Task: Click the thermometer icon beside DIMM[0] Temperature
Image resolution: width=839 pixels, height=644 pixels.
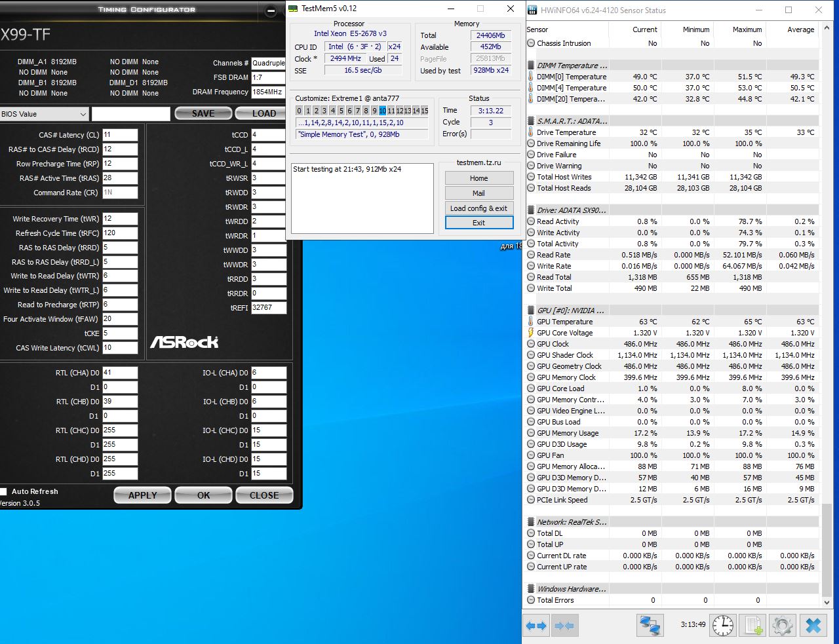Action: tap(531, 77)
